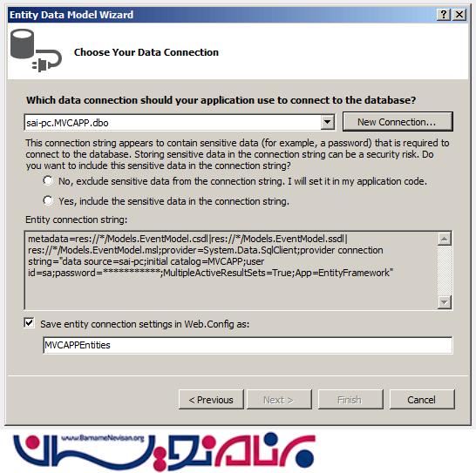Click the Next > button
476x473 pixels.
(x=279, y=400)
